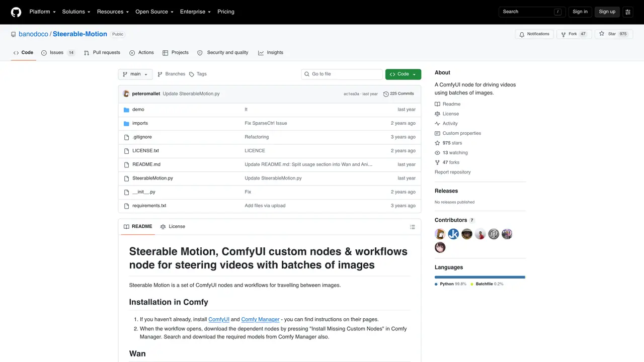Open the Activity link in About
The height and width of the screenshot is (362, 644).
point(446,124)
